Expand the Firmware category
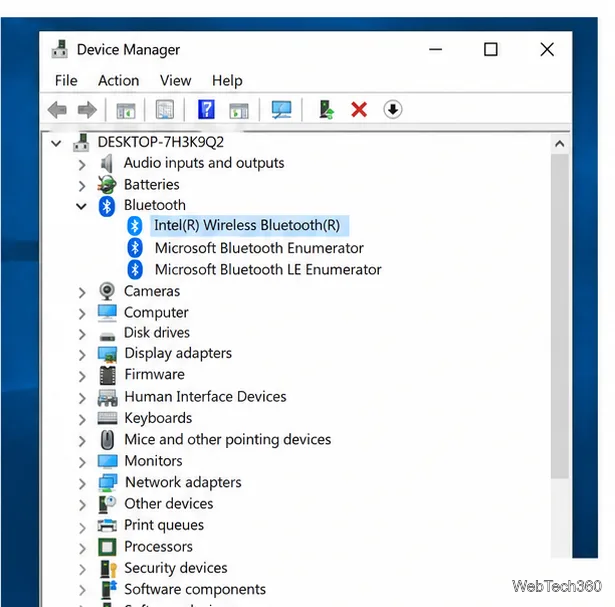Viewport: 615px width, 607px height. 82,376
